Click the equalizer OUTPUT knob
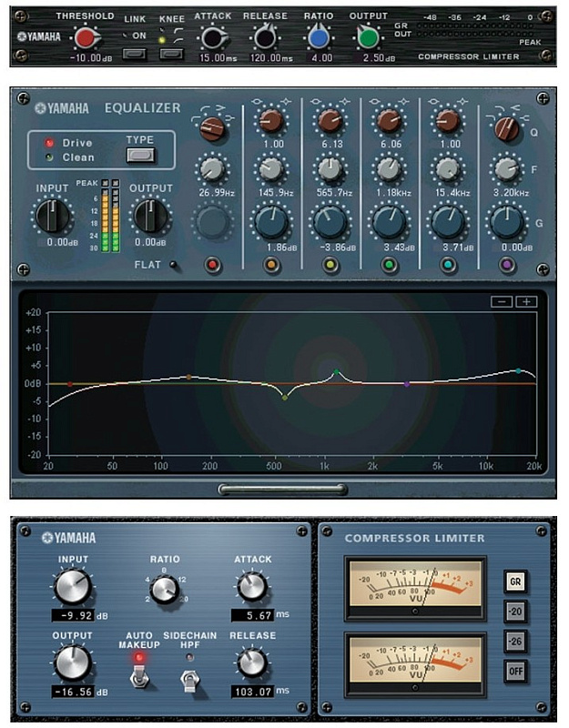The height and width of the screenshot is (728, 569). 150,216
